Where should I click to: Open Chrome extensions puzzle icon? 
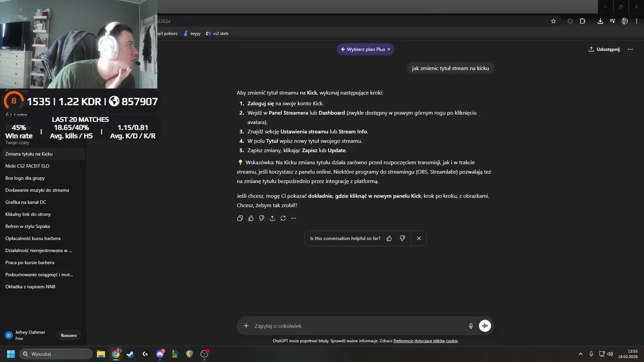tap(583, 21)
